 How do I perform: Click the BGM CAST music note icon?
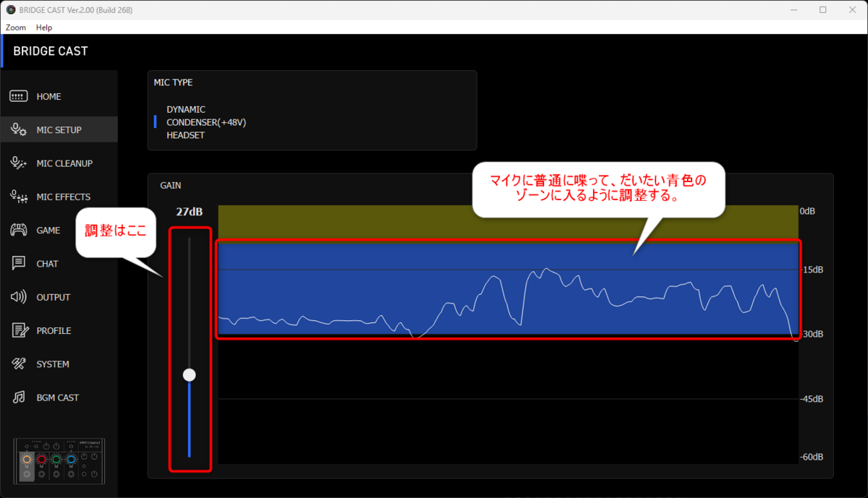coord(19,398)
